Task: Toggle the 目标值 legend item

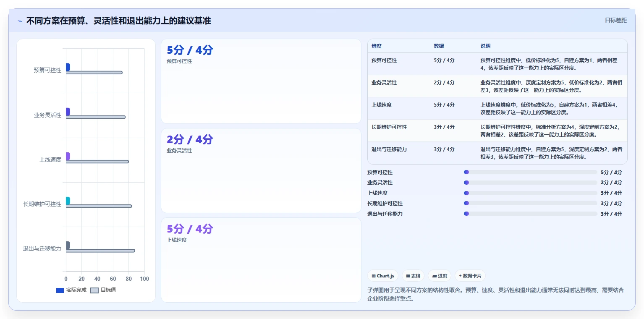Action: tap(103, 290)
